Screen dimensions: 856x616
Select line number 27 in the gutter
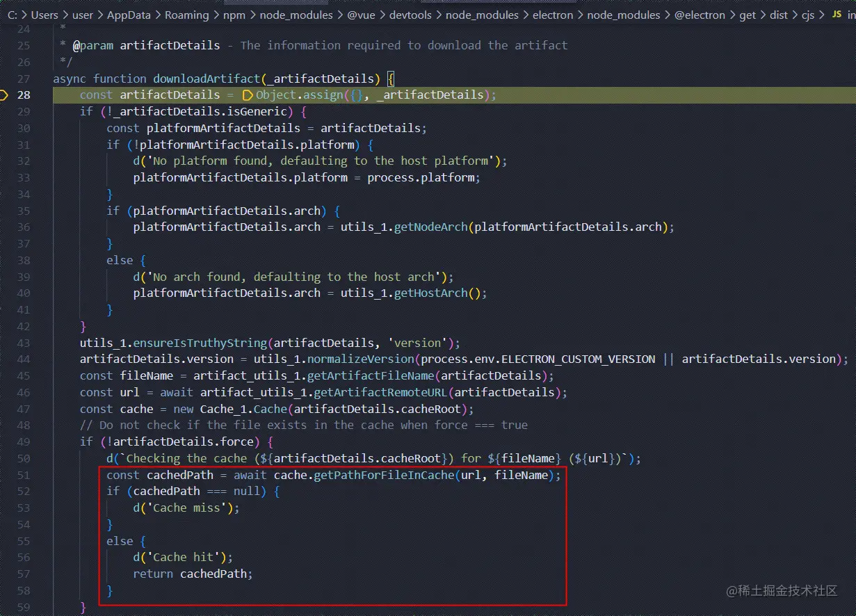click(23, 79)
